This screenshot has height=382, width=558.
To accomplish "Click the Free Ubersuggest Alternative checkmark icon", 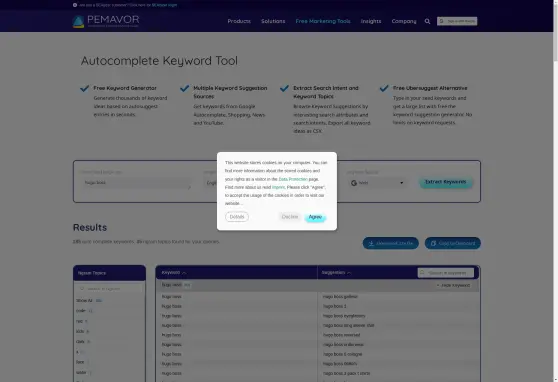I will (x=384, y=88).
